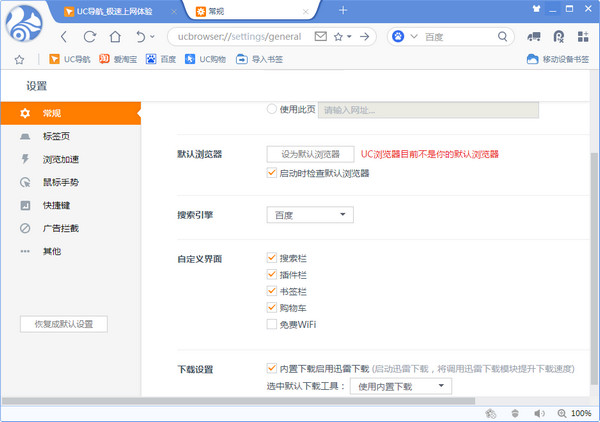
Task: Open the search engine selector paw dropdown
Action: (402, 36)
